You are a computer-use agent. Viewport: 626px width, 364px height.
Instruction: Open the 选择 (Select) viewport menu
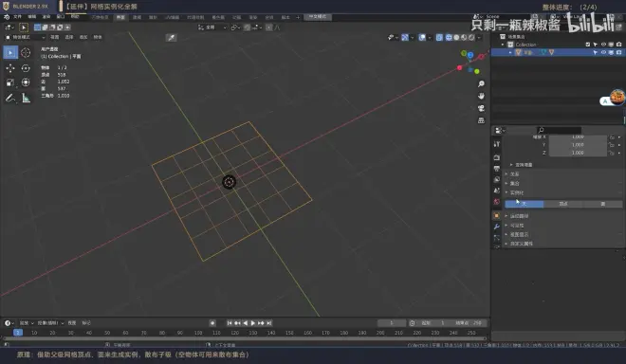point(69,37)
